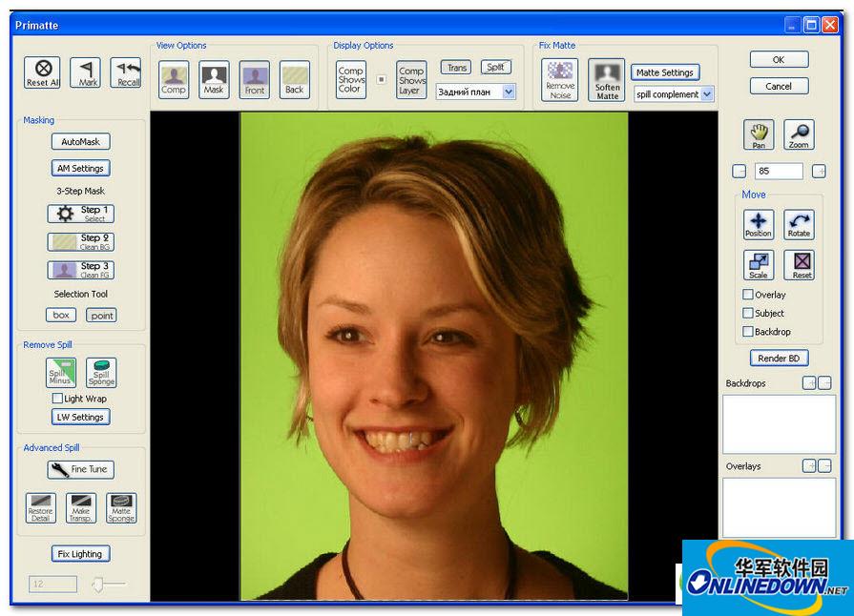Click the Split button
This screenshot has width=854, height=616.
click(x=495, y=68)
